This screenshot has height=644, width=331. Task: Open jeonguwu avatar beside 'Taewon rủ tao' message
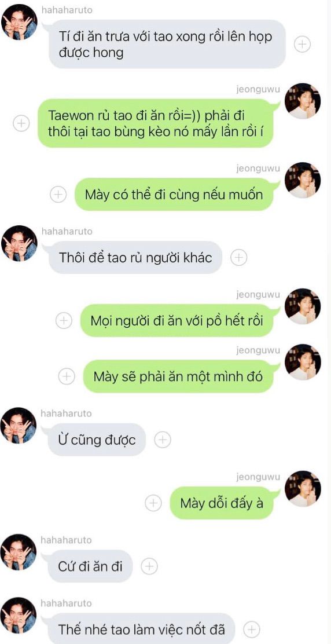tap(303, 101)
